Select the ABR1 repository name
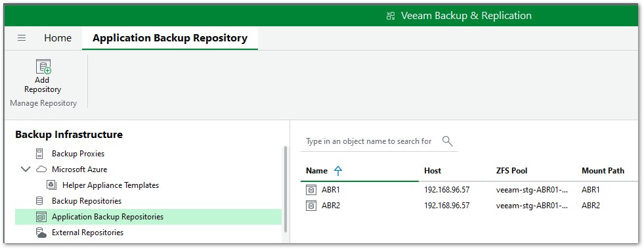 (x=331, y=190)
